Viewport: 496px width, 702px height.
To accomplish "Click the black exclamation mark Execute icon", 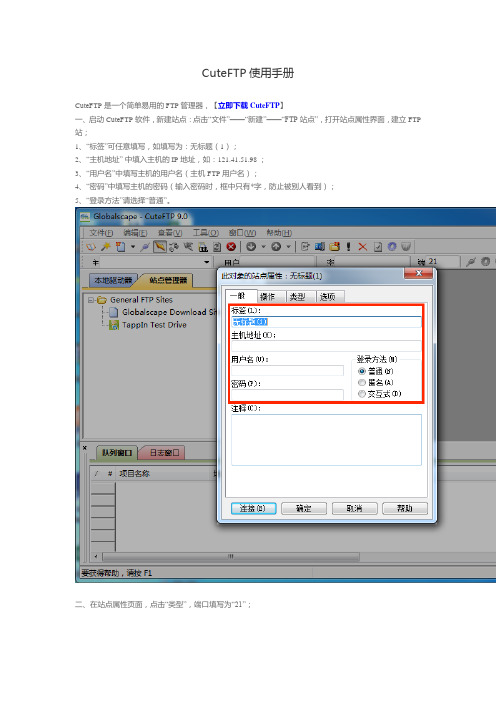I will coord(348,246).
